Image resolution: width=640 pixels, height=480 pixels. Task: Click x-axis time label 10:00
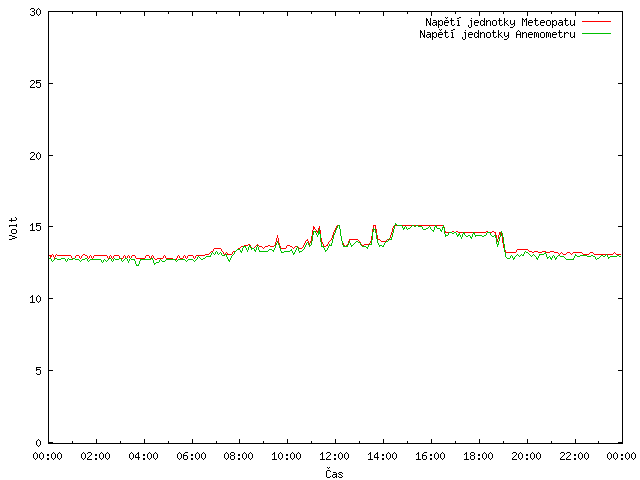click(287, 456)
